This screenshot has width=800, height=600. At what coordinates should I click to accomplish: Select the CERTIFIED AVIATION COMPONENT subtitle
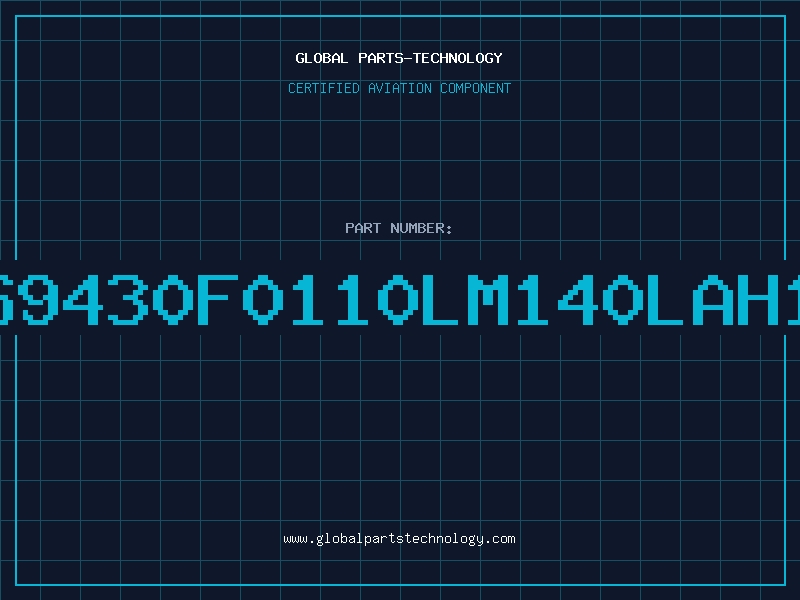(399, 88)
